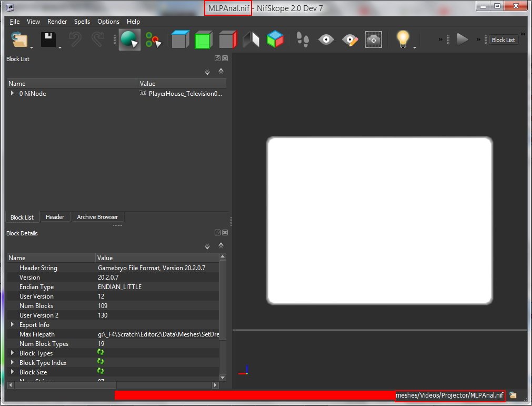
Task: Expand the Block Types row
Action: (x=12, y=353)
